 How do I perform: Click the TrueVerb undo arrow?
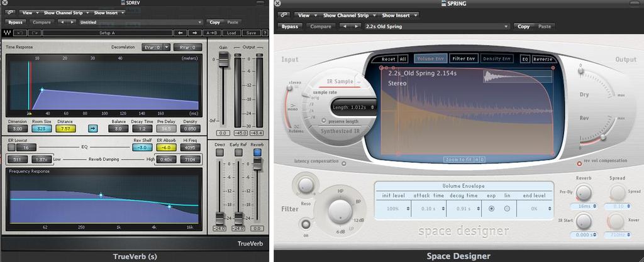pyautogui.click(x=20, y=33)
